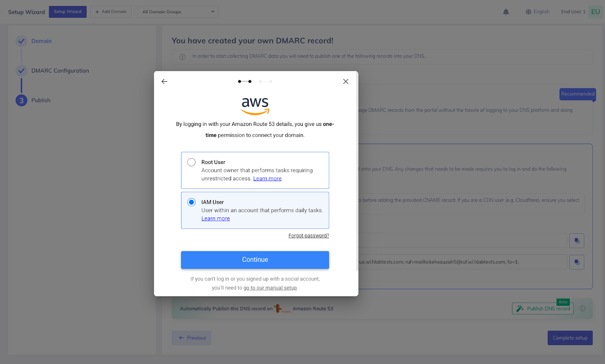Select the Root User radio option
This screenshot has width=605, height=364.
click(191, 162)
